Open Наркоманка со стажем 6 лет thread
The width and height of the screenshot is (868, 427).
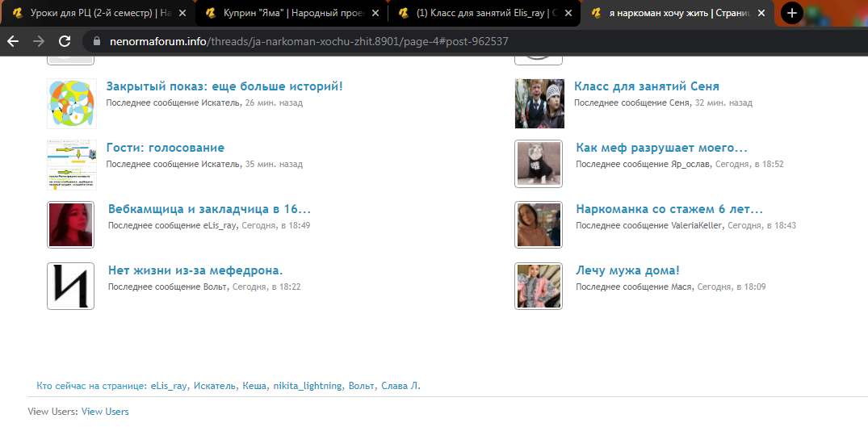pyautogui.click(x=669, y=209)
